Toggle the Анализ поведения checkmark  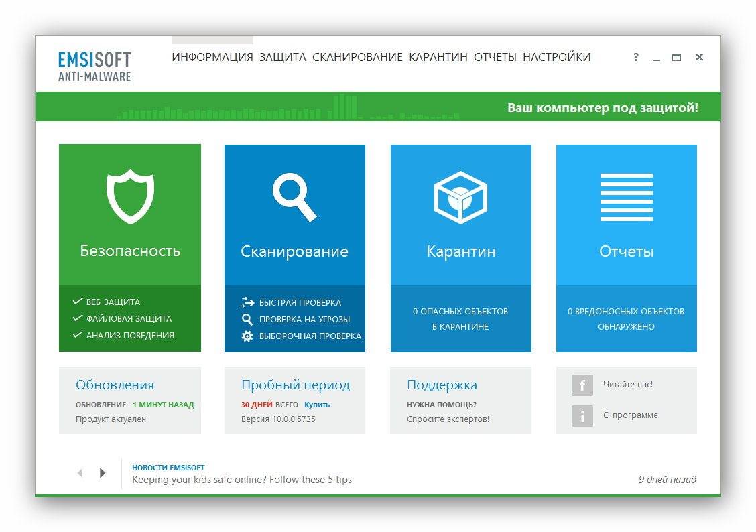pyautogui.click(x=78, y=334)
